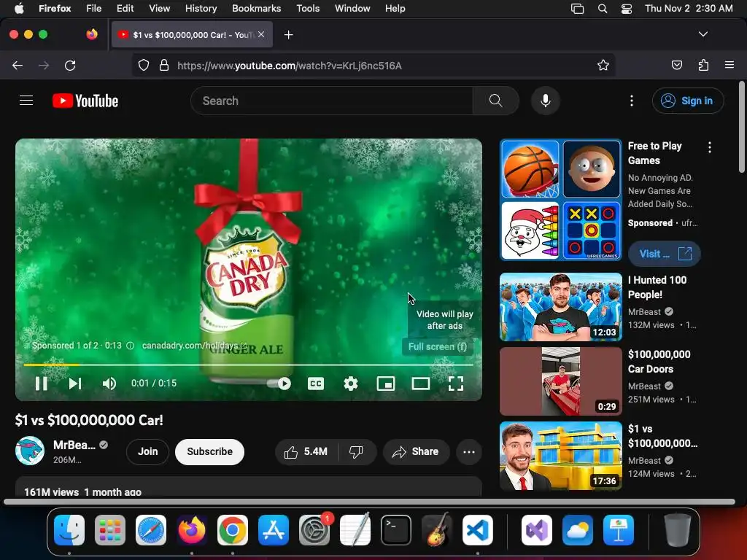Open the tracking protection shield icon
The image size is (747, 560).
[x=144, y=65]
